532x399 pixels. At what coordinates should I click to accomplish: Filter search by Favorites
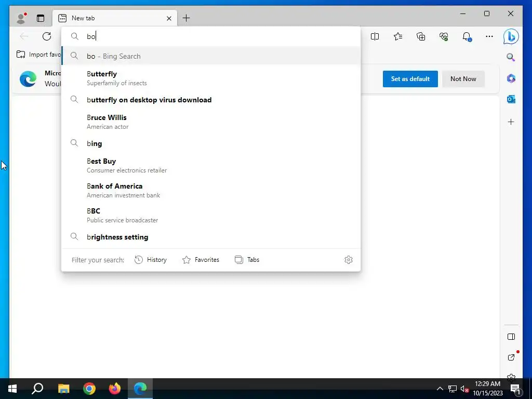(x=201, y=260)
